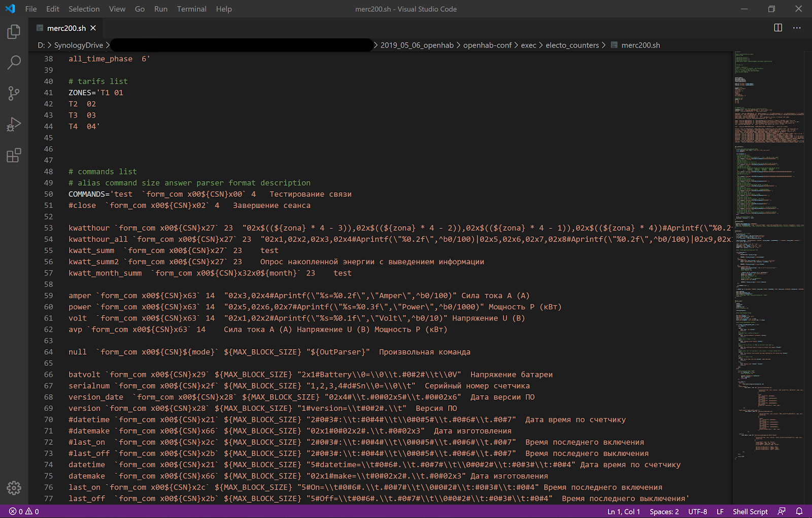Open the File menu
This screenshot has width=812, height=518.
31,9
